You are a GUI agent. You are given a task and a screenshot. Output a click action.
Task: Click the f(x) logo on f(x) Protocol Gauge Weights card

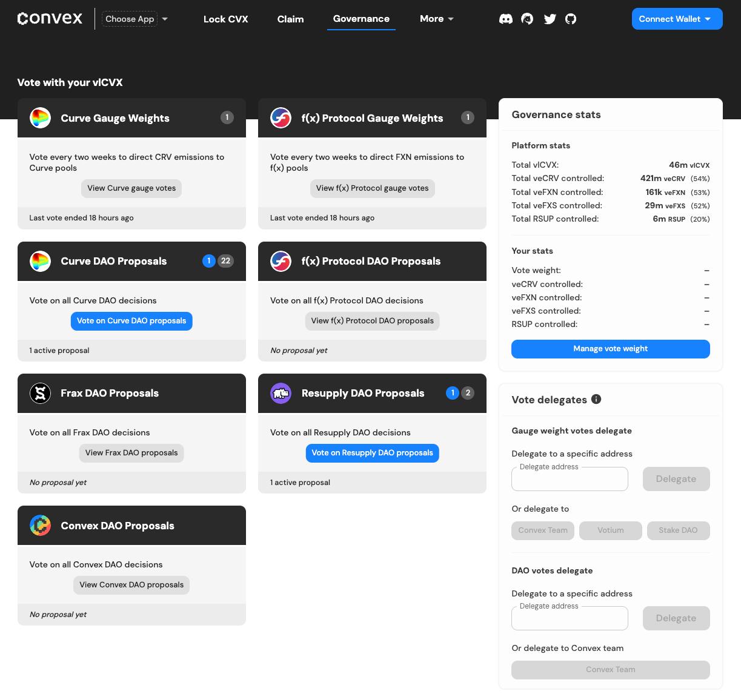(281, 118)
